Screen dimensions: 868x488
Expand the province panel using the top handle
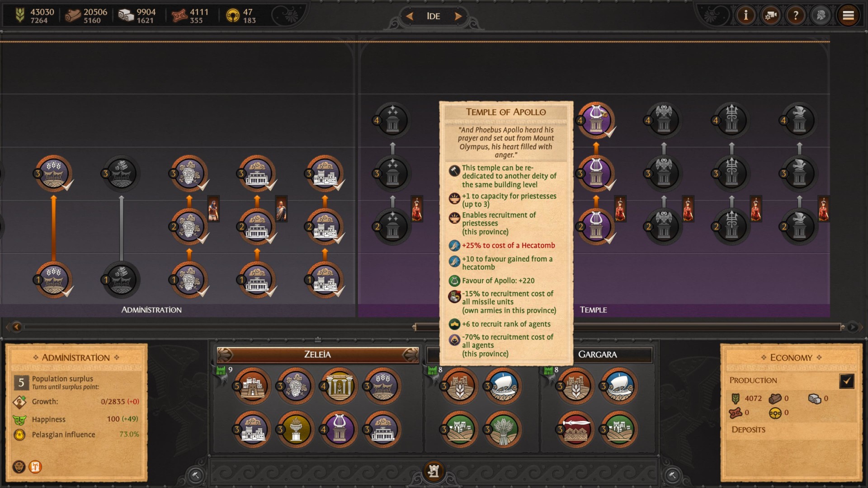[318, 339]
